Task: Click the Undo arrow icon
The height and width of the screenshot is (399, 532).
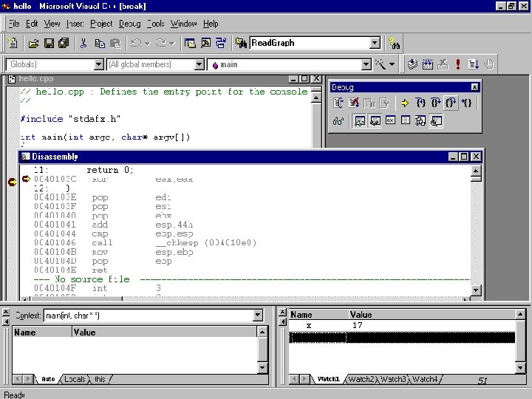Action: tap(137, 43)
